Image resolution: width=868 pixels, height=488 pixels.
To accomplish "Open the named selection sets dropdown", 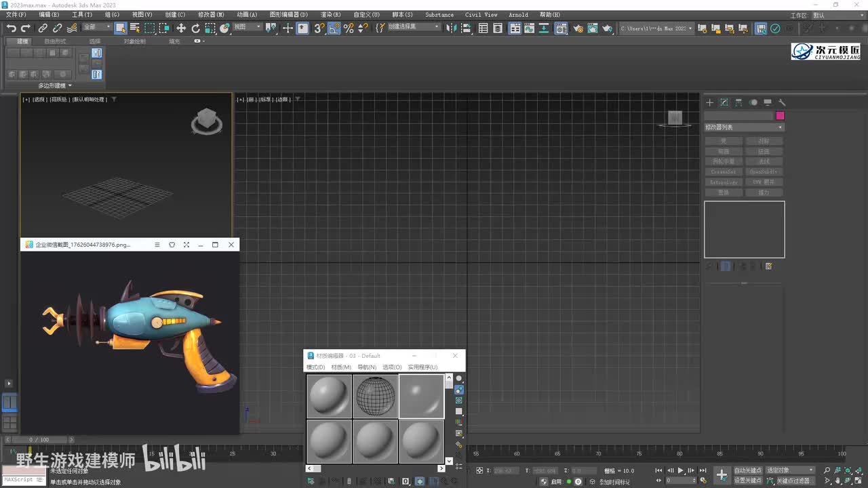I will point(414,27).
